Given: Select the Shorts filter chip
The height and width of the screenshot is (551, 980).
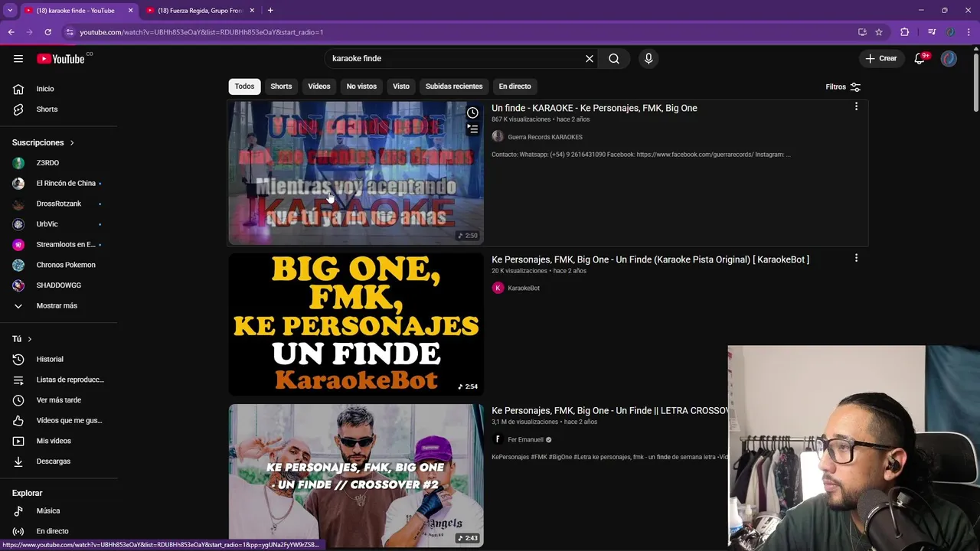Looking at the screenshot, I should click(x=281, y=86).
